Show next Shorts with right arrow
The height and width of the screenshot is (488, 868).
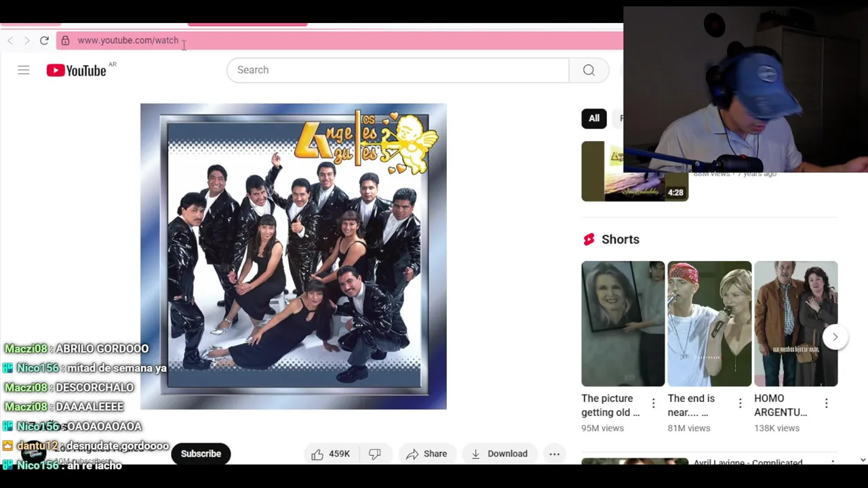click(835, 337)
